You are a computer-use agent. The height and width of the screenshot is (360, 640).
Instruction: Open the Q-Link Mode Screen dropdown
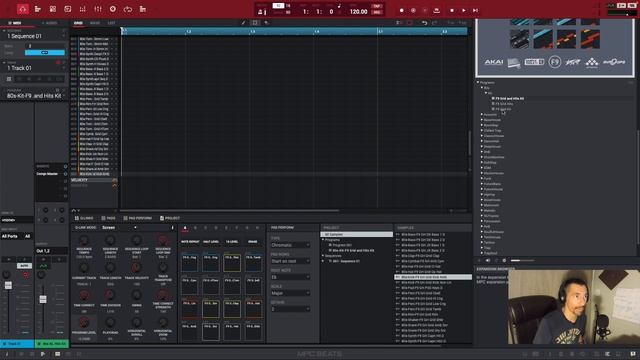(x=120, y=228)
